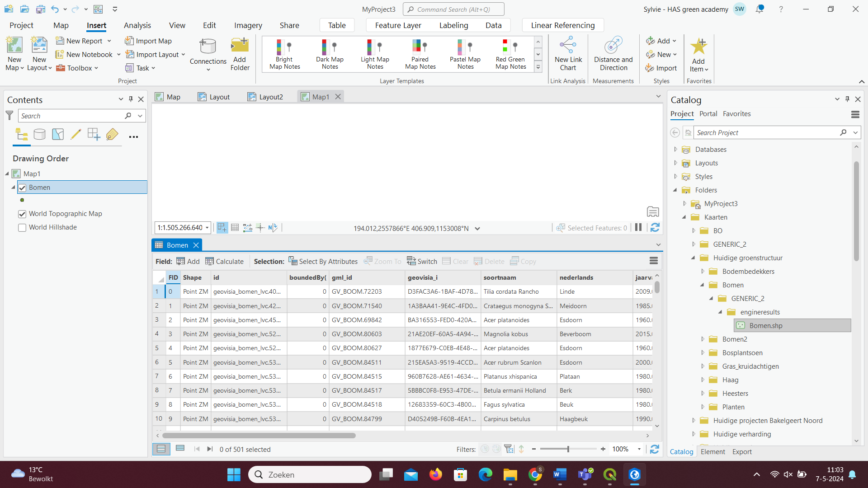Click List By Data Source icon

[40, 134]
